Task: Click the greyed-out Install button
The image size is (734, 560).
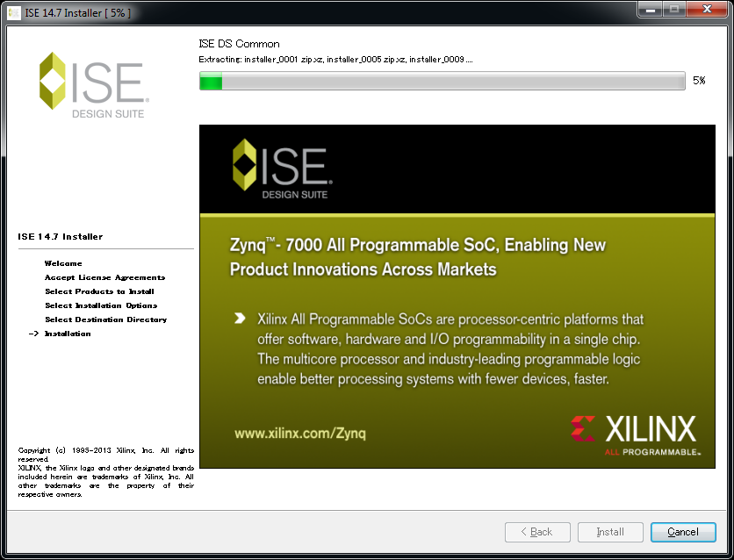Action: (x=610, y=532)
